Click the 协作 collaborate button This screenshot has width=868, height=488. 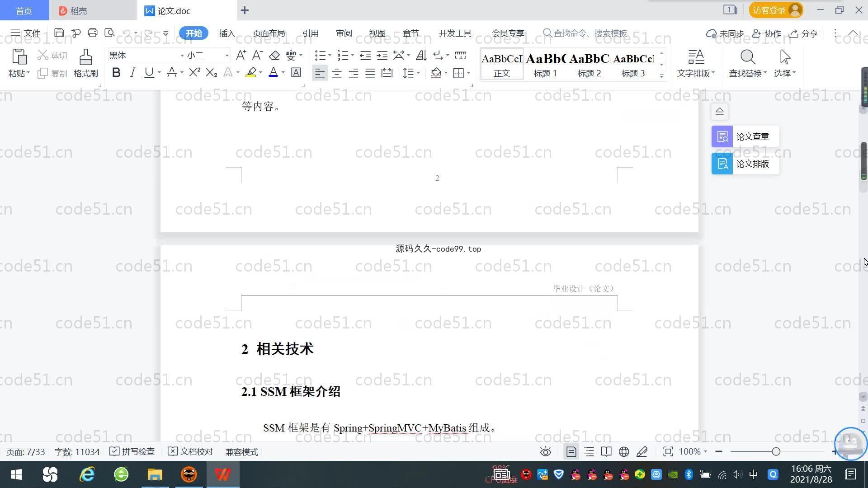[767, 33]
